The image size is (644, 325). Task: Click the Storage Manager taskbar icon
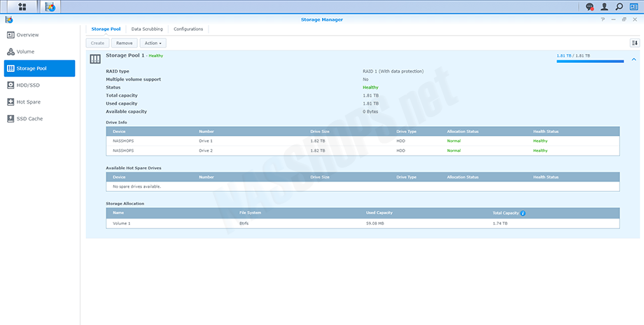[50, 6]
